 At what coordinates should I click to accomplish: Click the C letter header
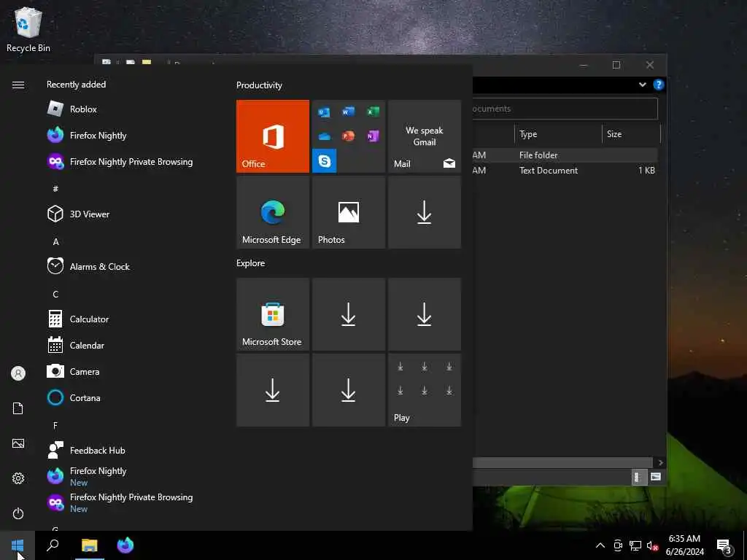coord(55,295)
